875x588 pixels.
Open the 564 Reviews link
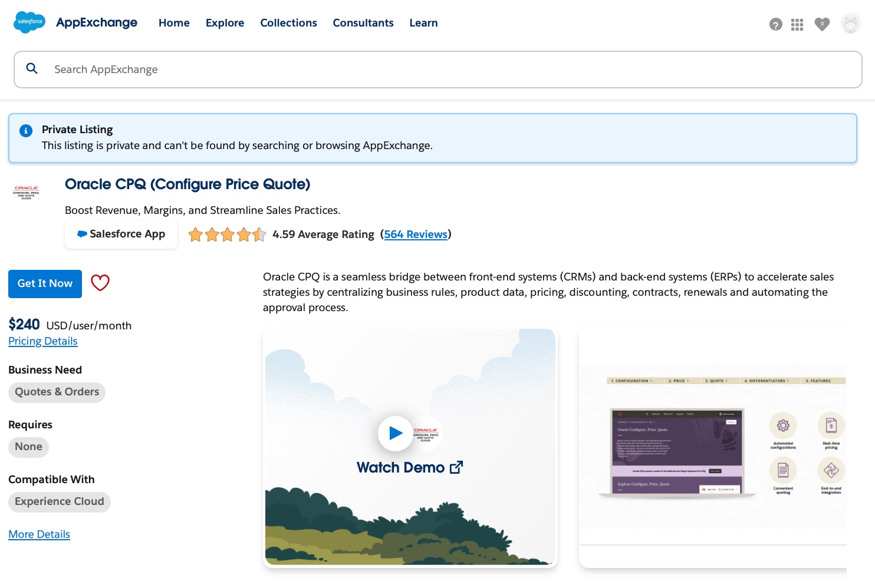point(416,234)
